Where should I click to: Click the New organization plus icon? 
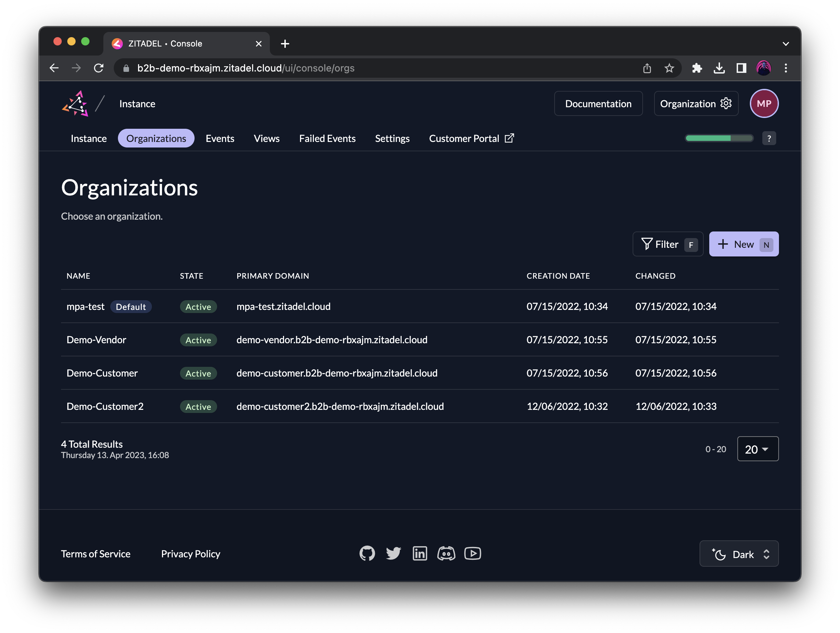pyautogui.click(x=723, y=244)
